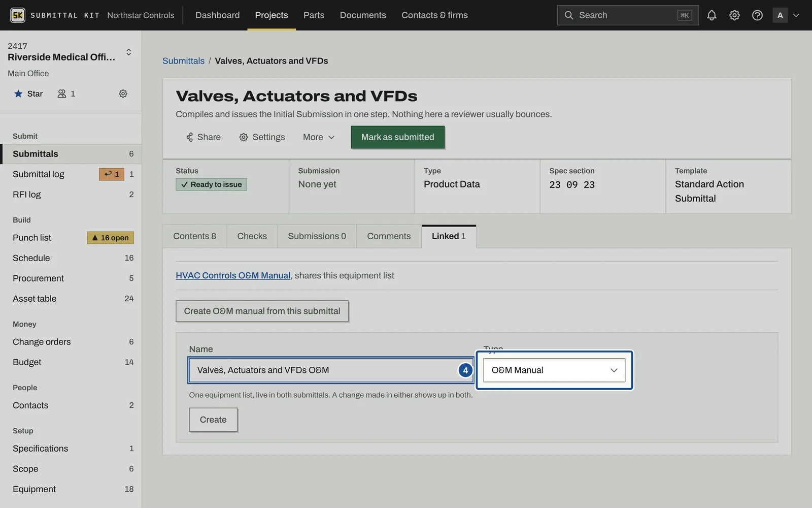Expand the user account menu

[786, 15]
